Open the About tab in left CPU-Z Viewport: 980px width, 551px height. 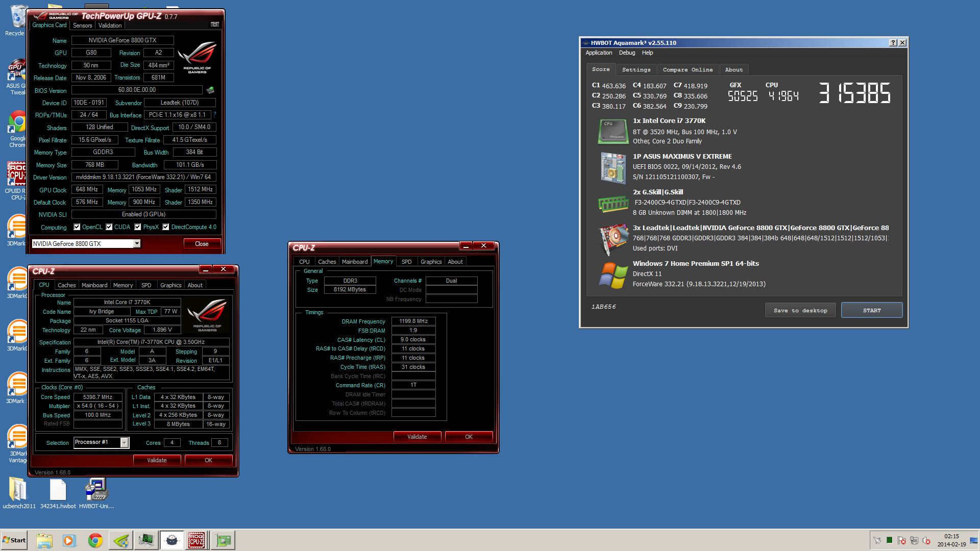click(x=195, y=285)
